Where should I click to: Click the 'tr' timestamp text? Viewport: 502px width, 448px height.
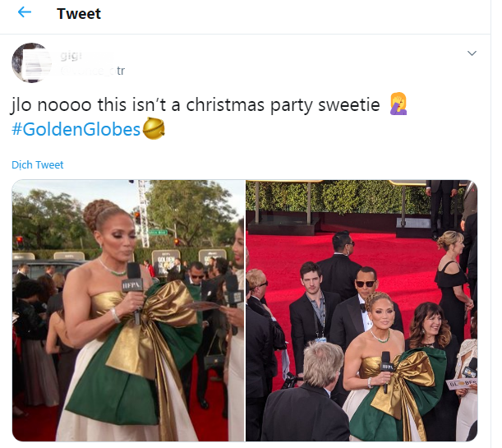click(120, 72)
